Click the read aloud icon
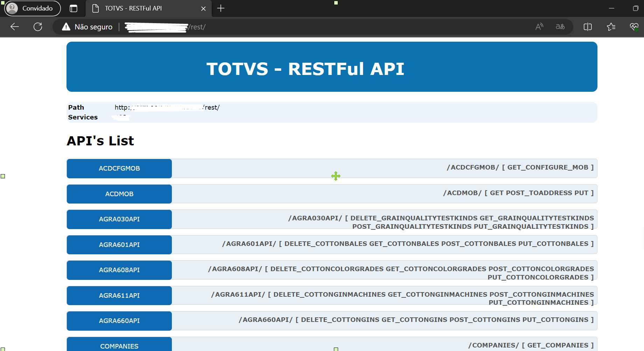 pos(539,27)
